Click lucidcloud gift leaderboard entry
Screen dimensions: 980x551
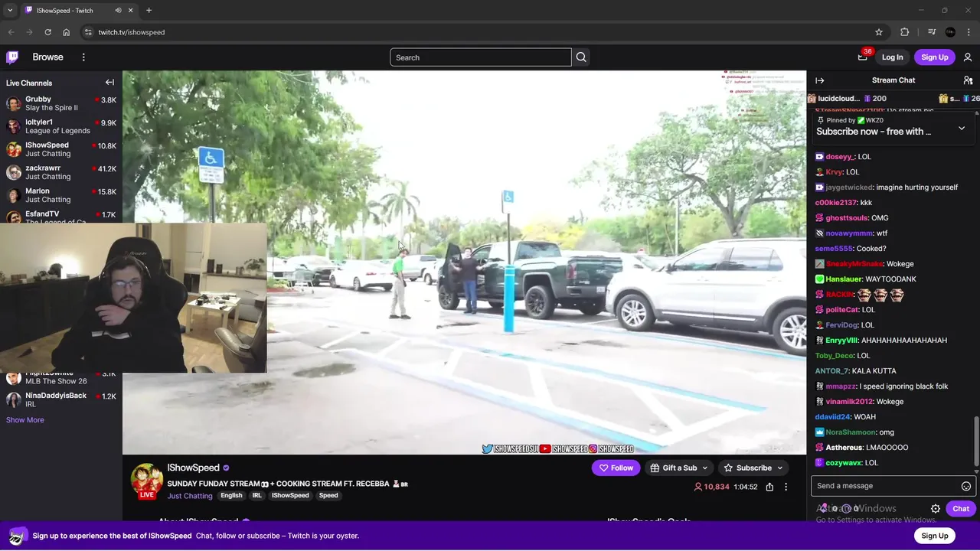coord(846,99)
